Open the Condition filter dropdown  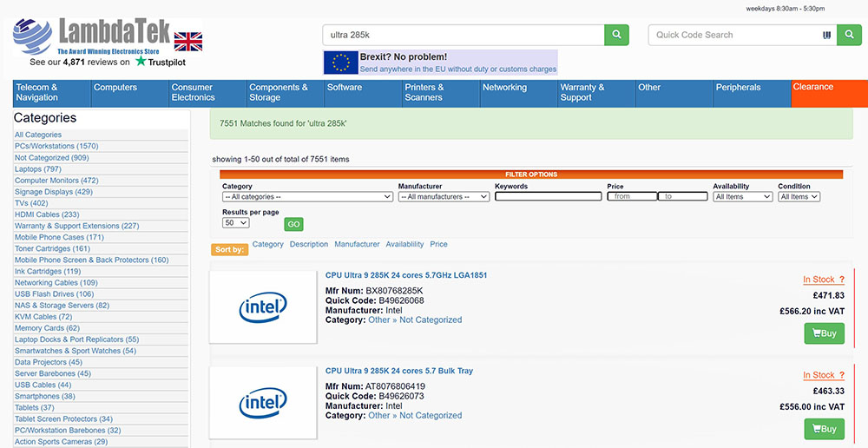click(x=799, y=197)
